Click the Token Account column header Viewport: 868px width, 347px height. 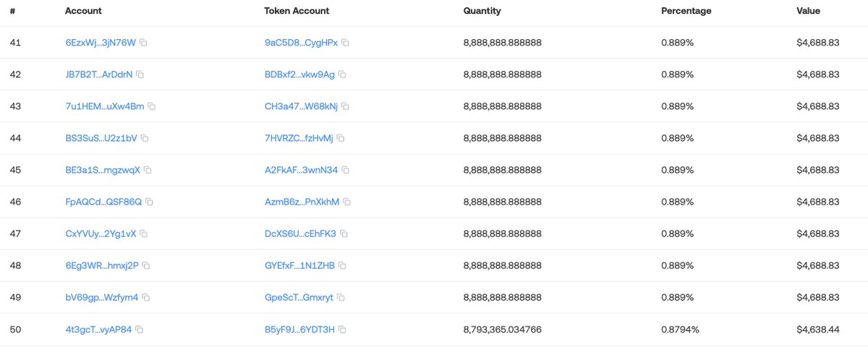(x=297, y=11)
